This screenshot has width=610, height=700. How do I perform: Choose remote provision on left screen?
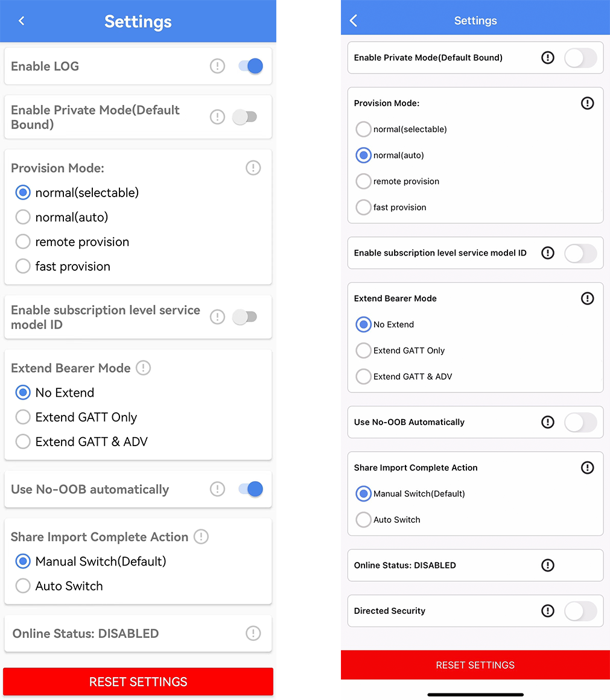coord(23,242)
